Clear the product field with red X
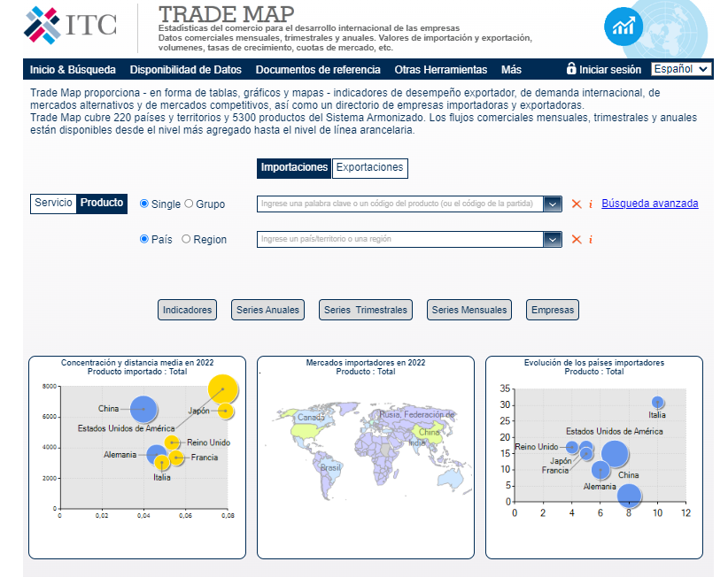Viewport: 728px width, 577px height. (x=577, y=204)
